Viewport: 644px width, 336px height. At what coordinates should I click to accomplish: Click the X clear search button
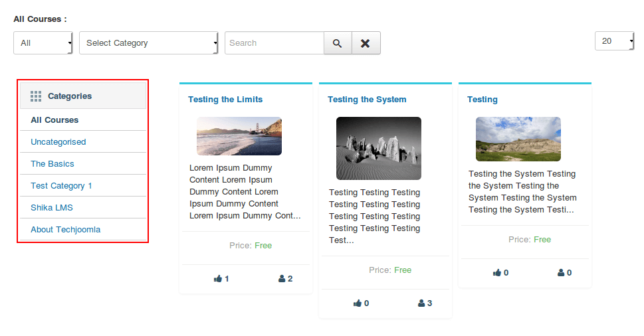point(366,43)
